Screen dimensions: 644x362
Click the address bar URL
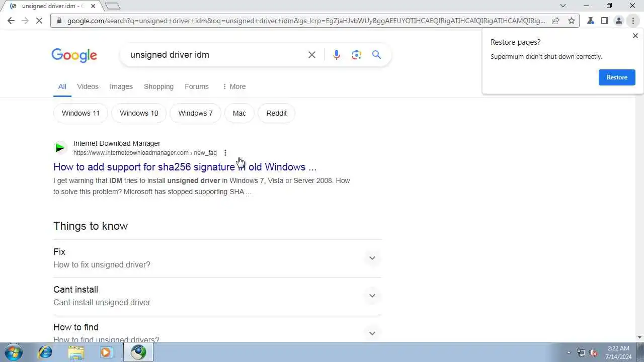306,21
